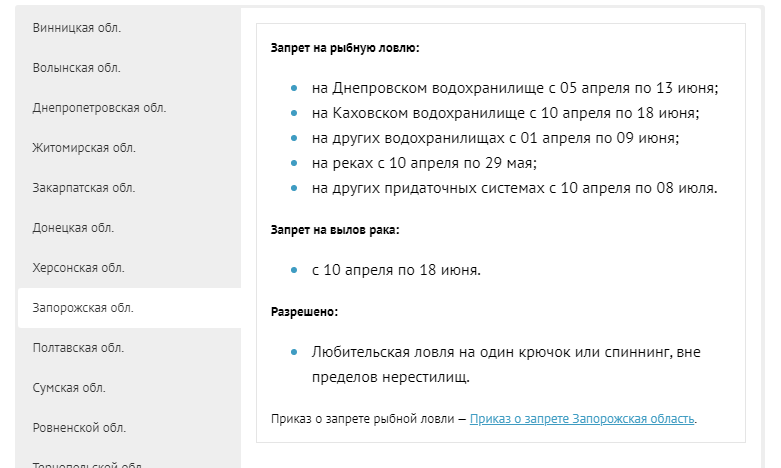Open the Полтавская обл. tab
Screen dimensions: 781x468
tap(79, 348)
